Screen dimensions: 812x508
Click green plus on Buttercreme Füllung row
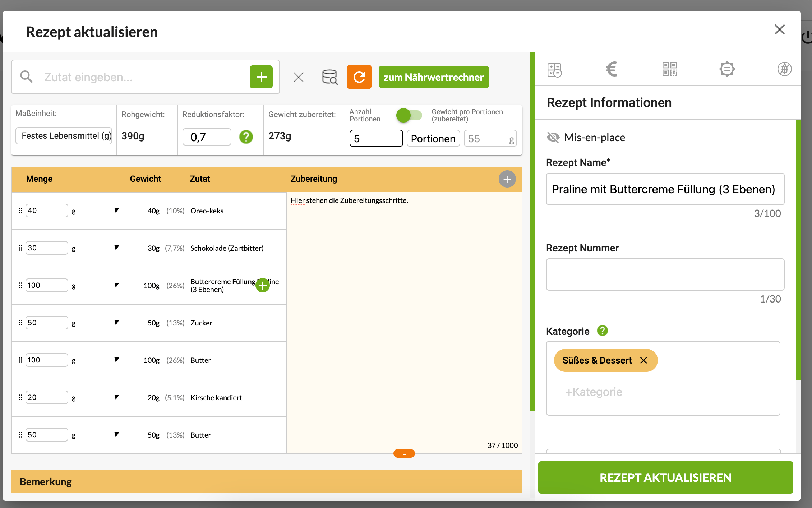pos(263,285)
